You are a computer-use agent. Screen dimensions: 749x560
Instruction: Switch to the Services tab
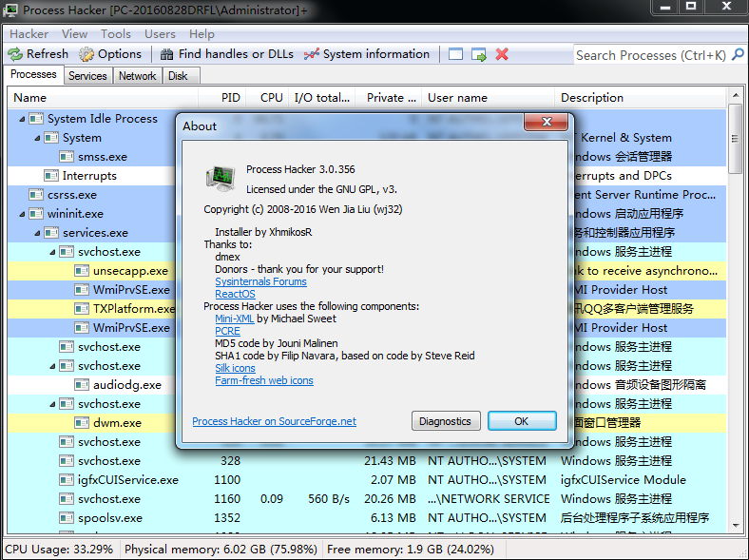tap(87, 76)
